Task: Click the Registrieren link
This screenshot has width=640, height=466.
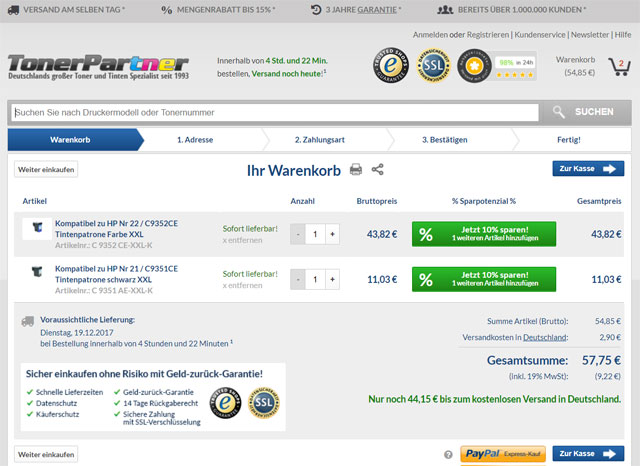Action: (488, 35)
